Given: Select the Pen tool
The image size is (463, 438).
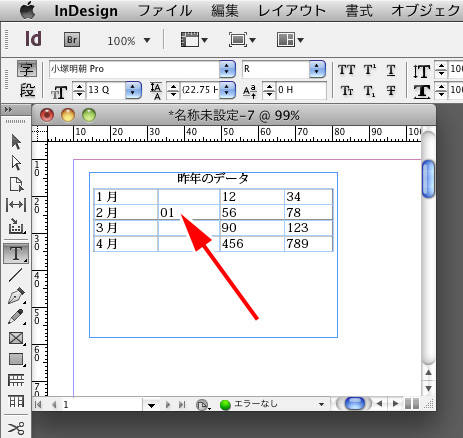Looking at the screenshot, I should click(16, 296).
